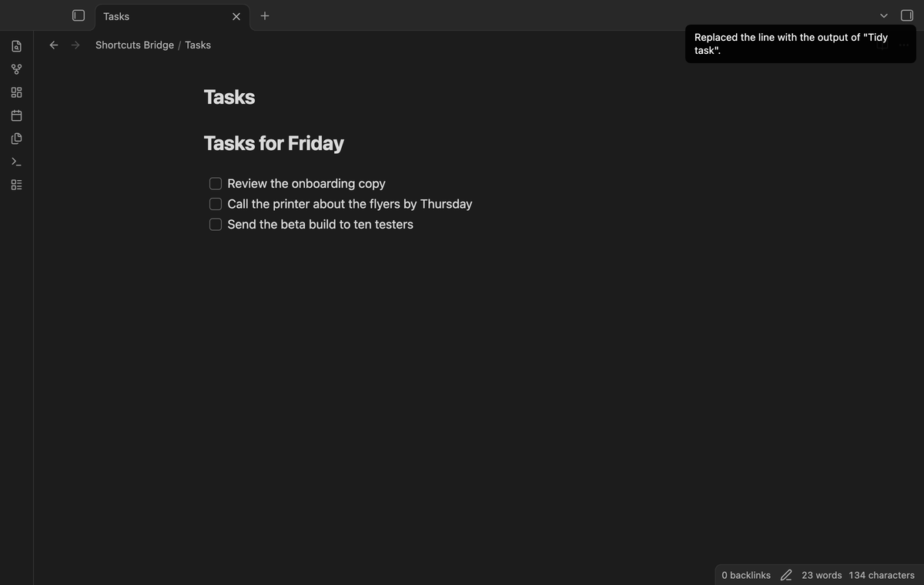Open a new tab with plus icon

265,15
